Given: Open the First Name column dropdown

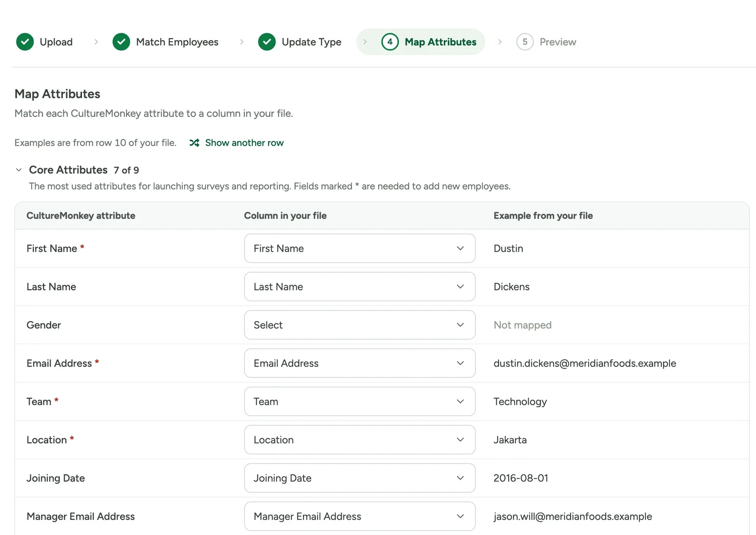Looking at the screenshot, I should [360, 248].
